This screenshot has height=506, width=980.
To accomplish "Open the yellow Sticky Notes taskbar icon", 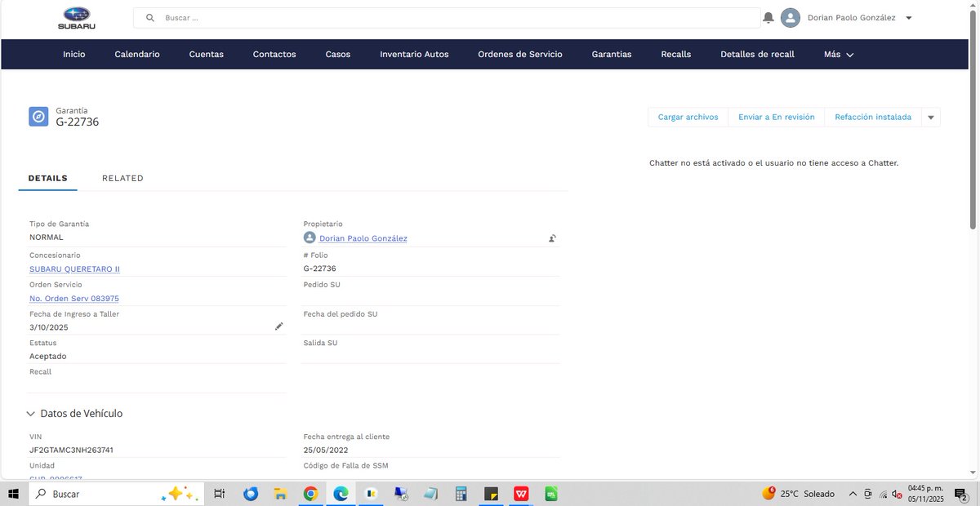I will (x=491, y=494).
